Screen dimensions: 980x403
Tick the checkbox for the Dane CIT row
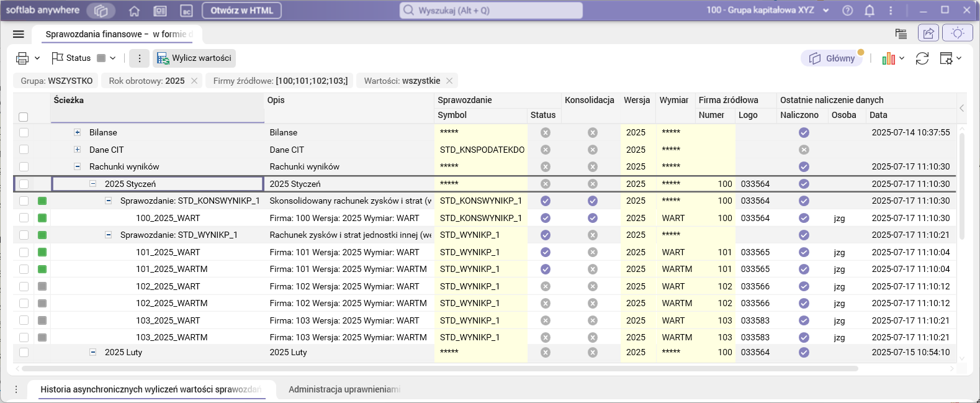tap(24, 150)
